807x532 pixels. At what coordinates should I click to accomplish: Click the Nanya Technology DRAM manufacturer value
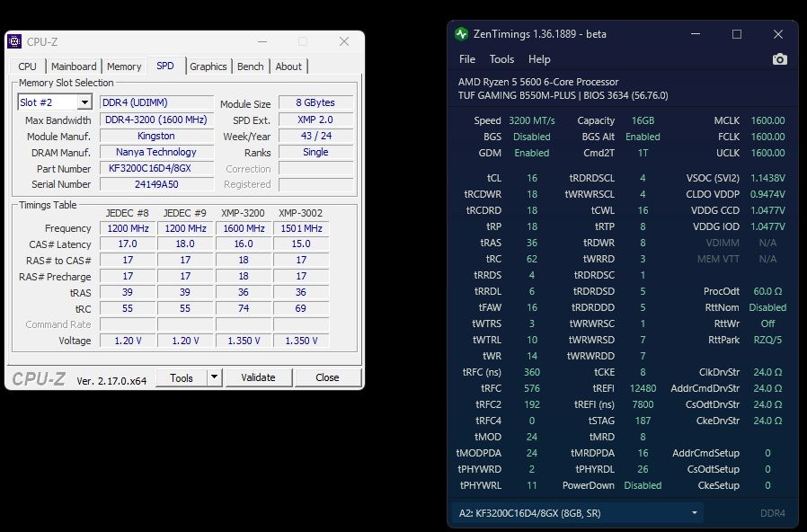(156, 152)
